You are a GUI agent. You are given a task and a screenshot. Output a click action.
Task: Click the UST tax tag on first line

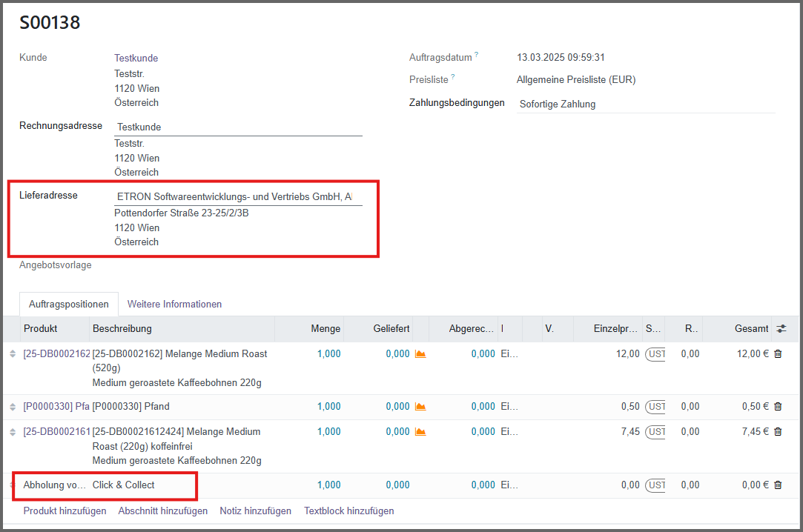click(655, 354)
